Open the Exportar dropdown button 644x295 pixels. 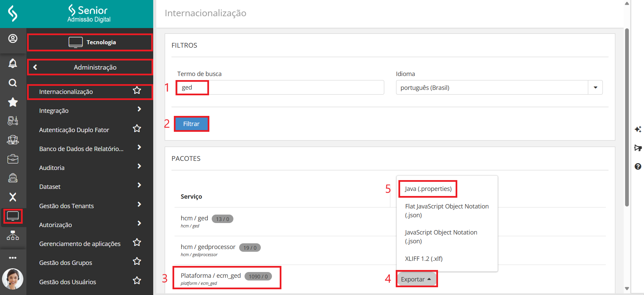(x=416, y=279)
